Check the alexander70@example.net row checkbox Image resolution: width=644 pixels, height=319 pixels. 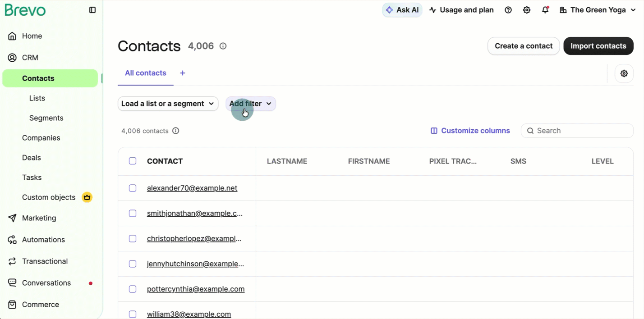click(133, 188)
